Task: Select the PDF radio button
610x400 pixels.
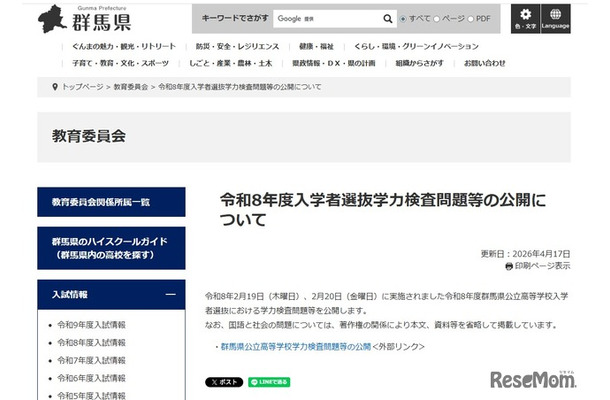Action: 470,19
